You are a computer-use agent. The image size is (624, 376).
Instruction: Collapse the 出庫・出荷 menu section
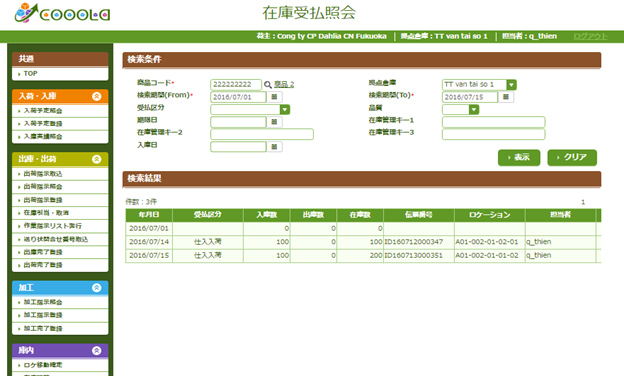[97, 159]
